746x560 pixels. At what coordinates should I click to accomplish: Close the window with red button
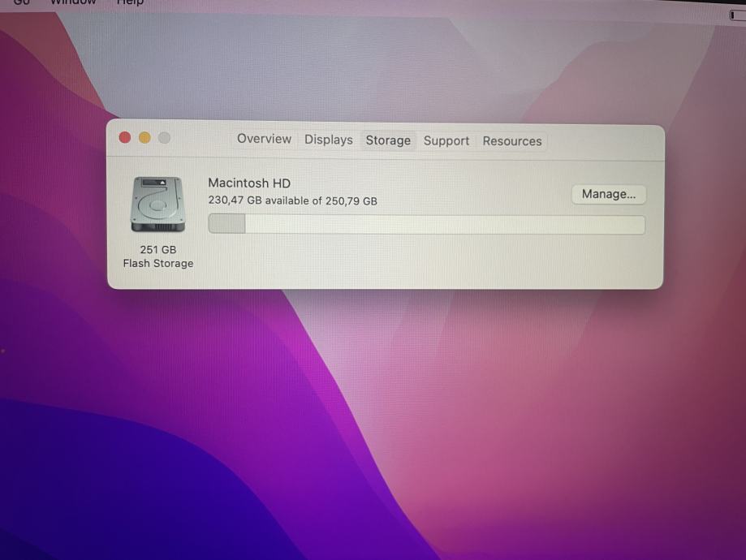pyautogui.click(x=125, y=137)
